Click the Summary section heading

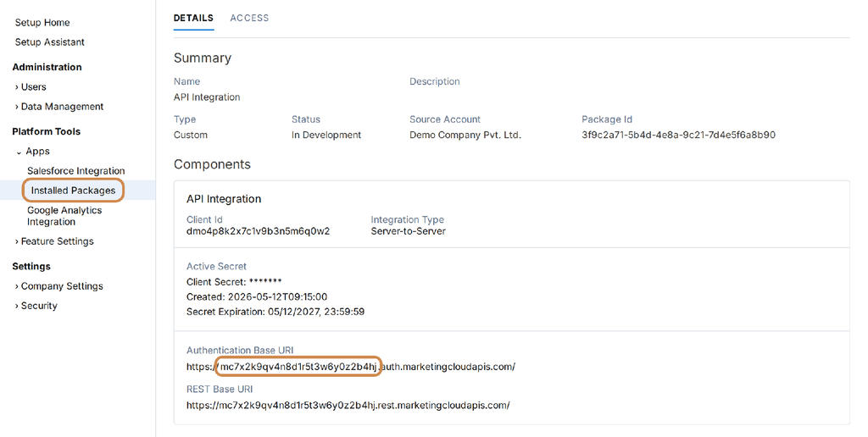click(203, 58)
